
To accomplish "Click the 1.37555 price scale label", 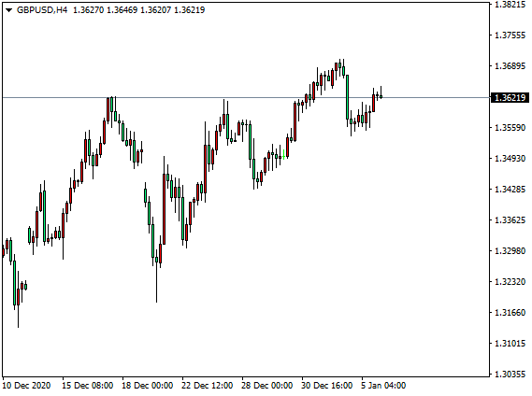I will click(x=510, y=35).
